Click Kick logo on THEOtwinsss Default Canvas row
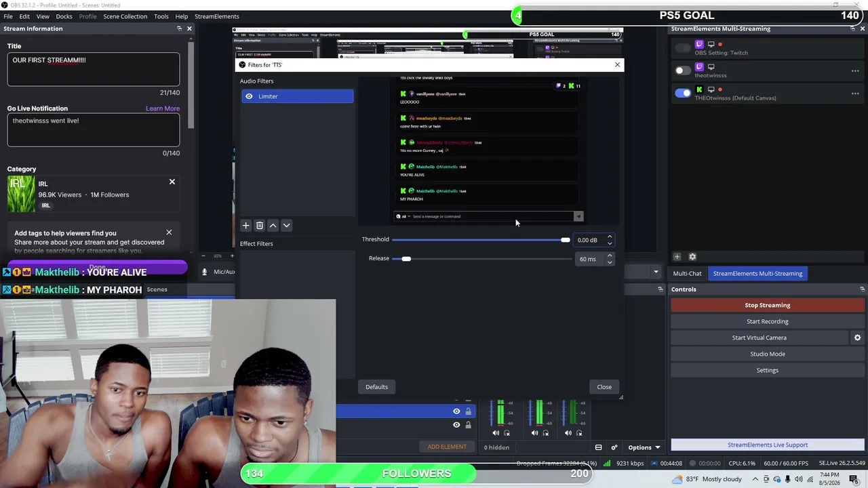 (699, 89)
